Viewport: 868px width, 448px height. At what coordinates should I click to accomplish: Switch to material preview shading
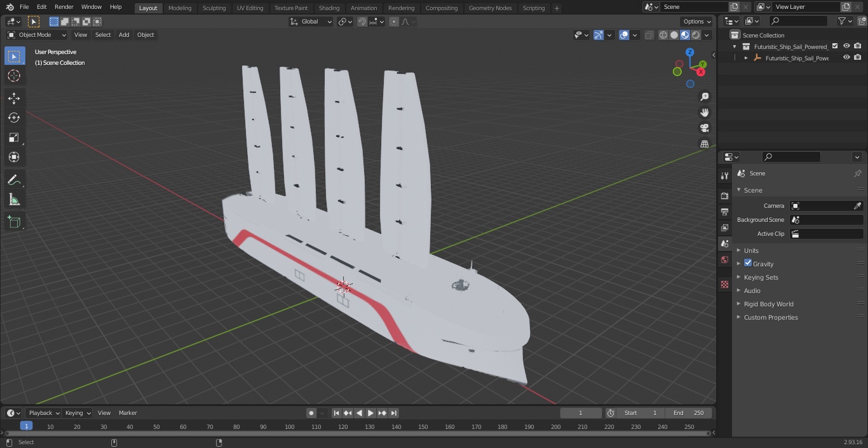click(x=685, y=36)
